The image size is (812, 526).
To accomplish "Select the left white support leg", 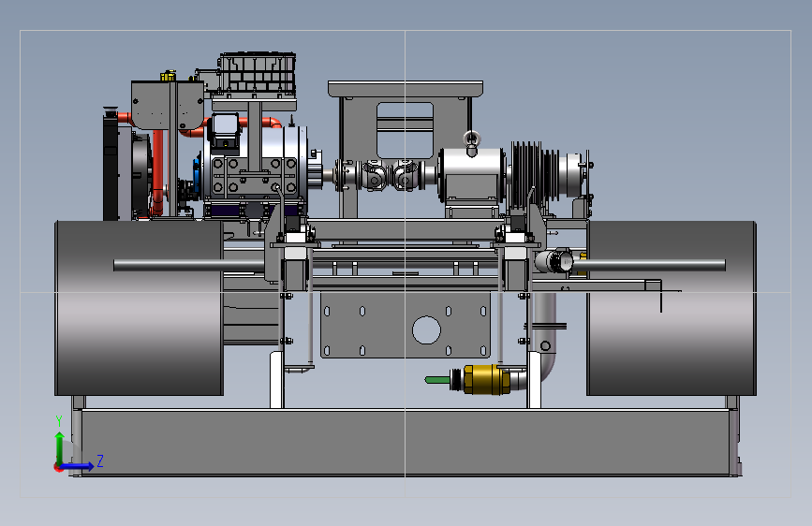I will [x=276, y=379].
